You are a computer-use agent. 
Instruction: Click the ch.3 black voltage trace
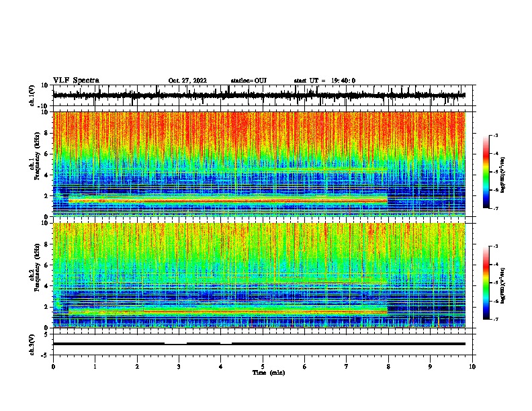point(259,344)
